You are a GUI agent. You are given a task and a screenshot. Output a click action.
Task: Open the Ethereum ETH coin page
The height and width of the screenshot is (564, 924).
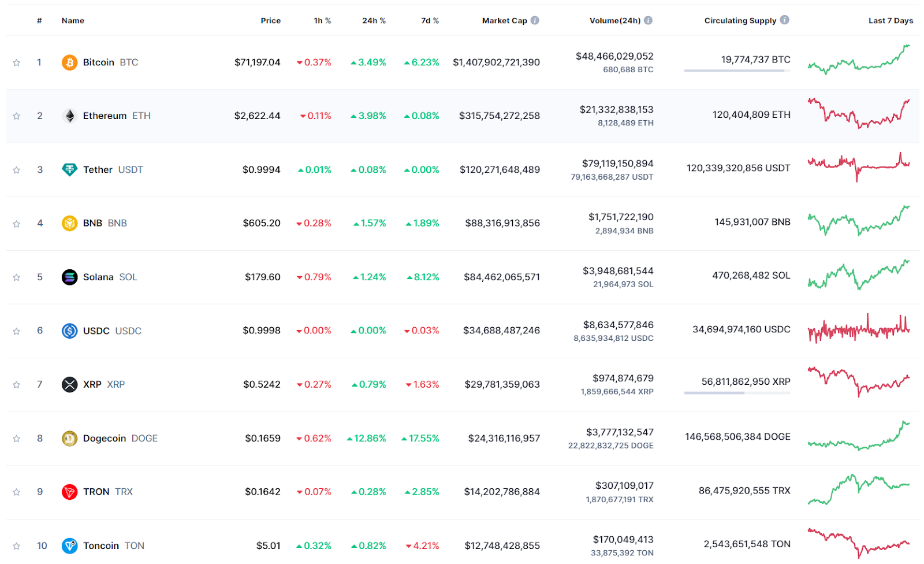pyautogui.click(x=117, y=116)
